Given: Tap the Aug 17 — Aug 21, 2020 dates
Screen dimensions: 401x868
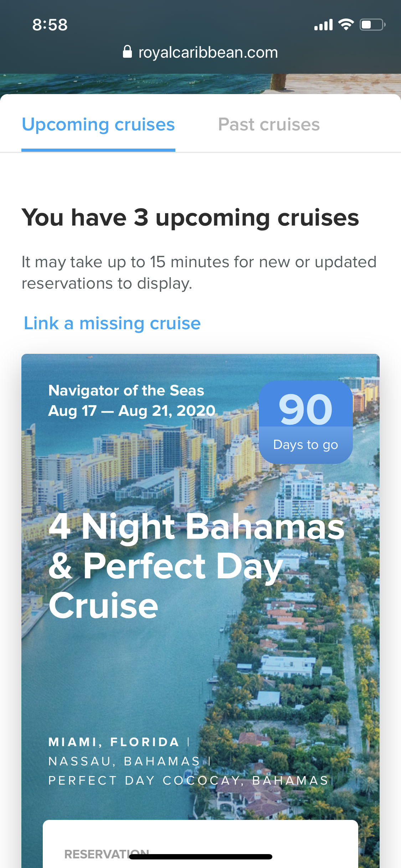Looking at the screenshot, I should [x=132, y=411].
